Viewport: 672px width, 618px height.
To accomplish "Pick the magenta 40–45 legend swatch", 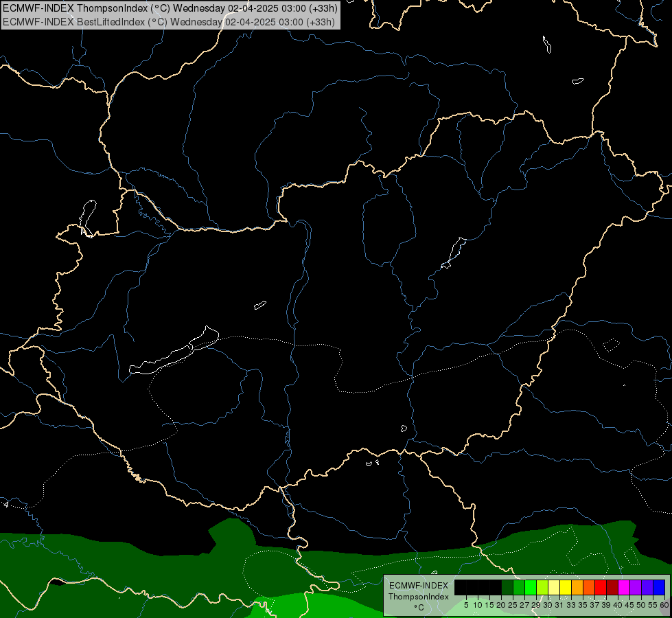I will tap(624, 588).
